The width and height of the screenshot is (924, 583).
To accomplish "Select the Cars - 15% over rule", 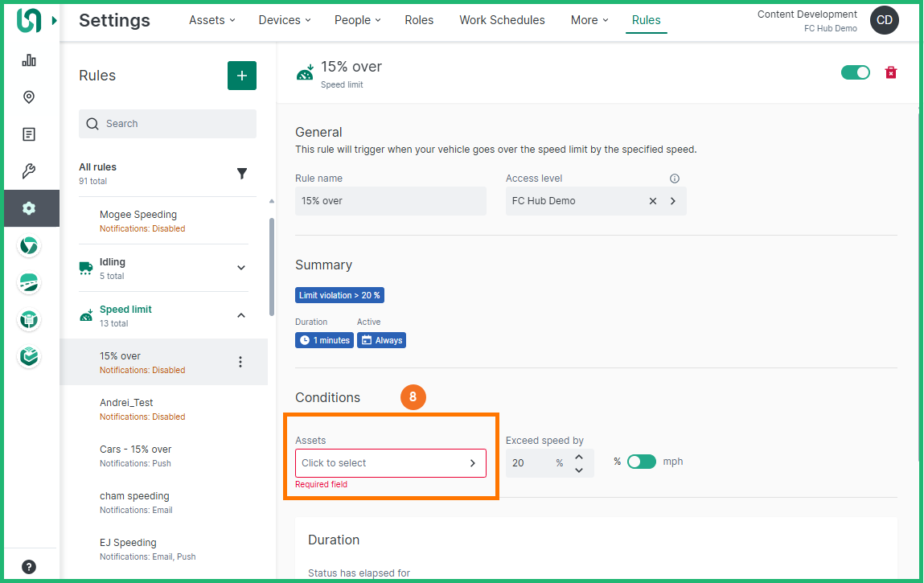I will [x=136, y=450].
